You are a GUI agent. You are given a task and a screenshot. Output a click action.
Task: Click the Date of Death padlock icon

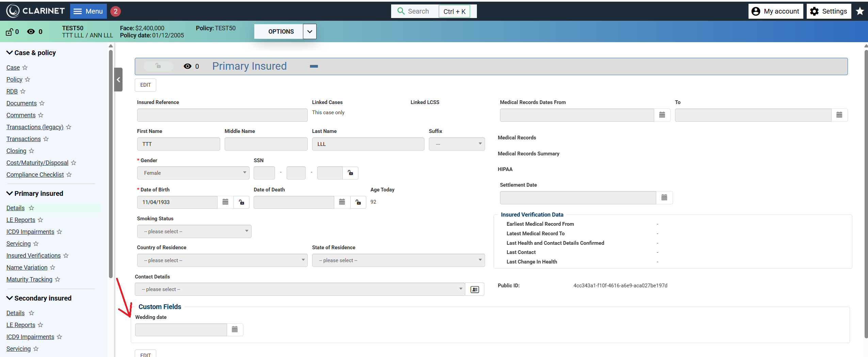coord(358,202)
